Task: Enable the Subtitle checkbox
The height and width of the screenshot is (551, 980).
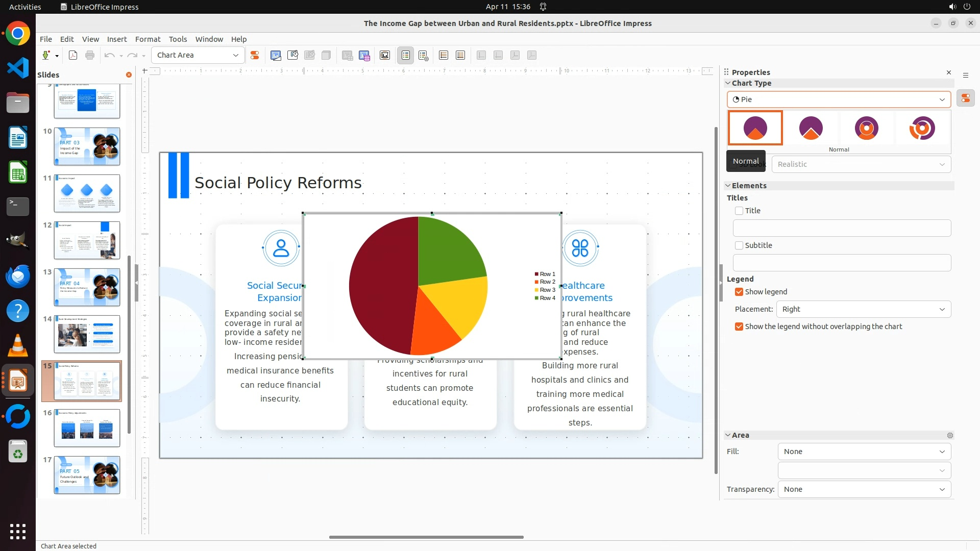Action: tap(739, 245)
